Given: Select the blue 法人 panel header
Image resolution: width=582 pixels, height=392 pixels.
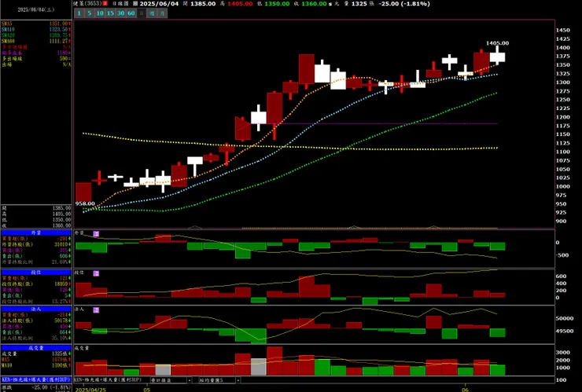Looking at the screenshot, I should [x=36, y=309].
